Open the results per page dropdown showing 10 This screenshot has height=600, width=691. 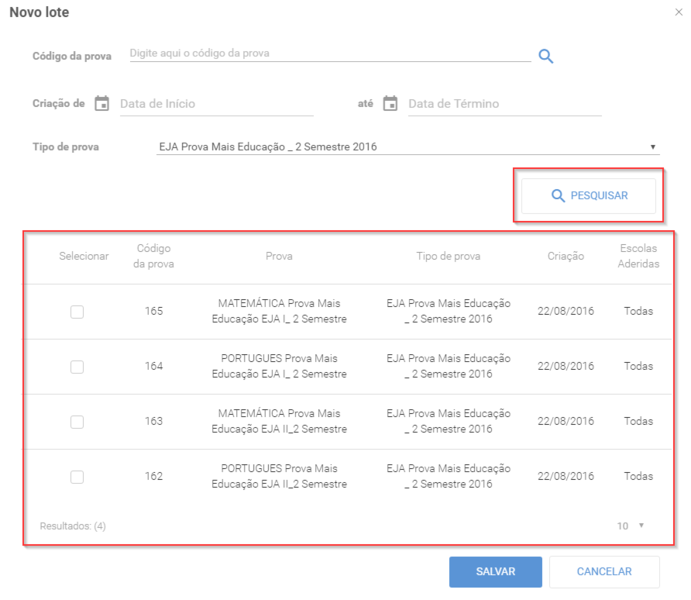[x=630, y=526]
